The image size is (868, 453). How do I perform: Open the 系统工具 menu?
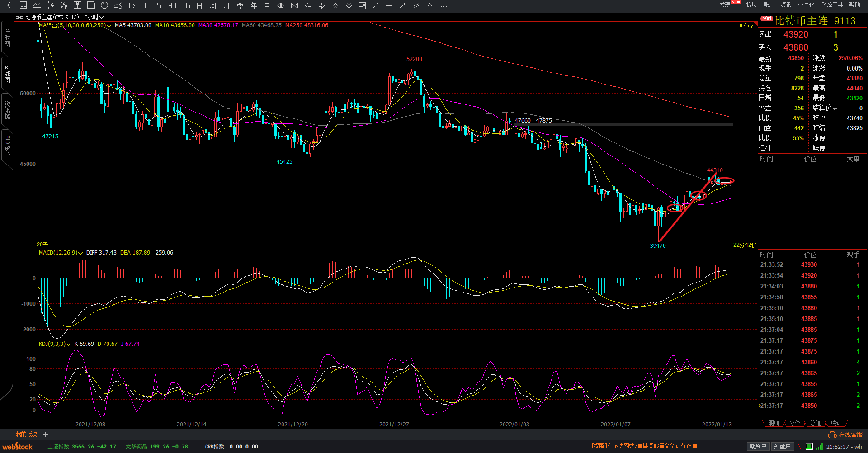[832, 5]
